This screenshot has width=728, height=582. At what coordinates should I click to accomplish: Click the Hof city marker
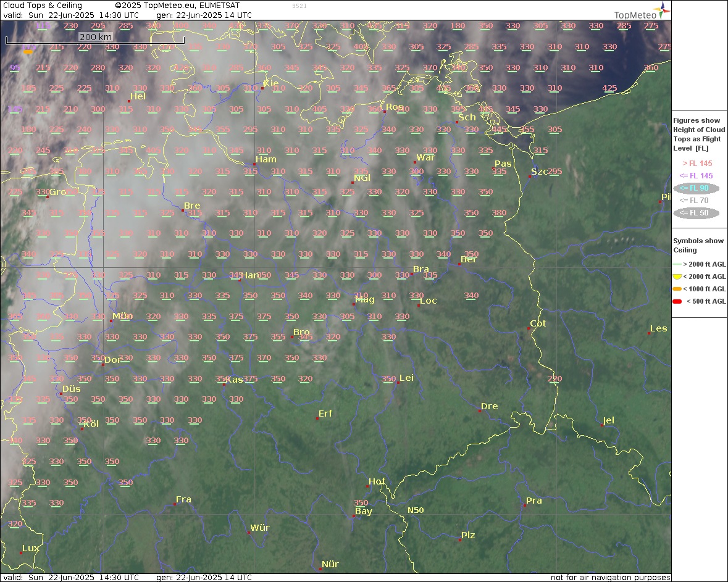click(367, 486)
